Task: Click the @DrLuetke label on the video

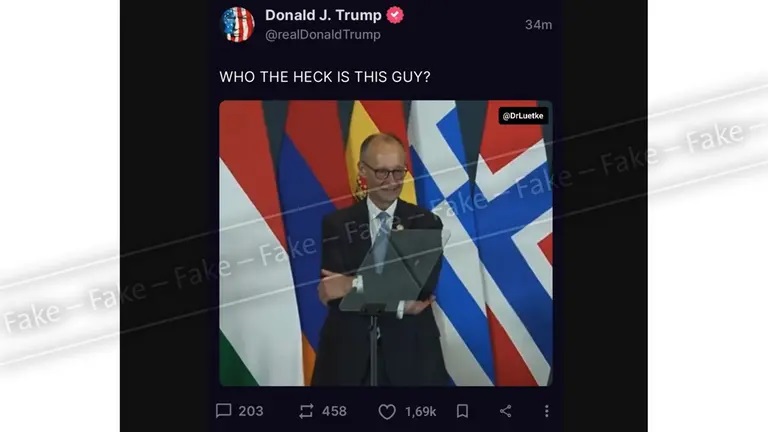Action: (x=523, y=116)
